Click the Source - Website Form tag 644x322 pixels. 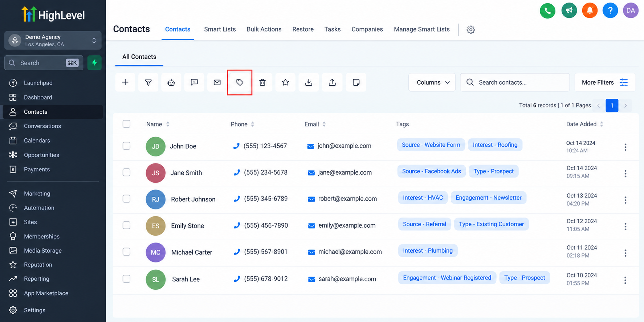point(431,145)
